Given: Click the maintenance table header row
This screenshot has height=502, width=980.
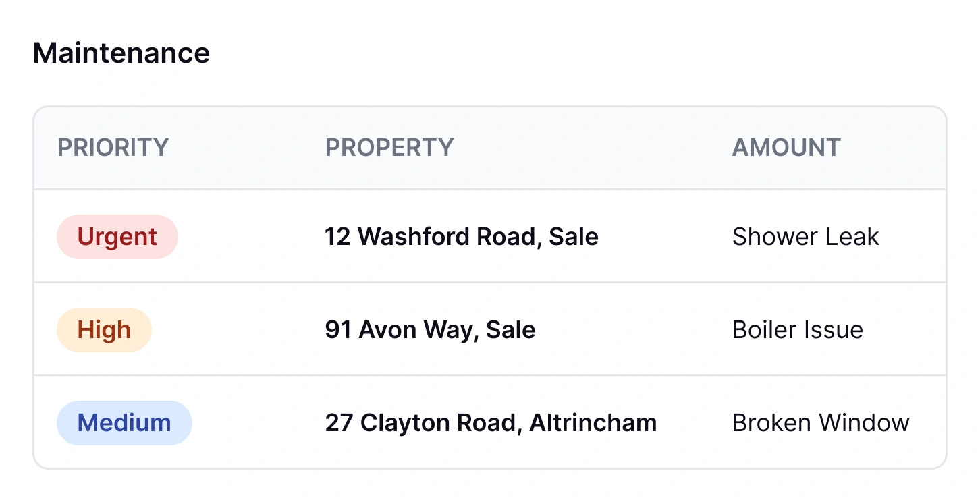Looking at the screenshot, I should (x=490, y=147).
